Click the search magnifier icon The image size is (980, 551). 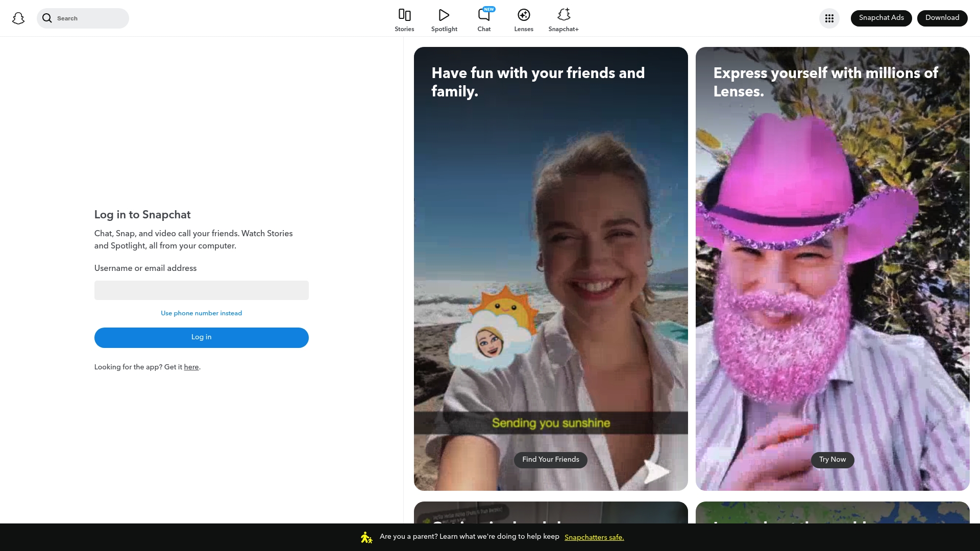(x=47, y=18)
